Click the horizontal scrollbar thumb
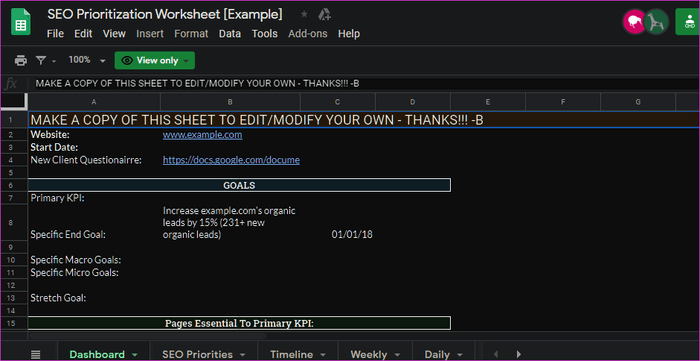The height and width of the screenshot is (361, 700). (x=147, y=336)
